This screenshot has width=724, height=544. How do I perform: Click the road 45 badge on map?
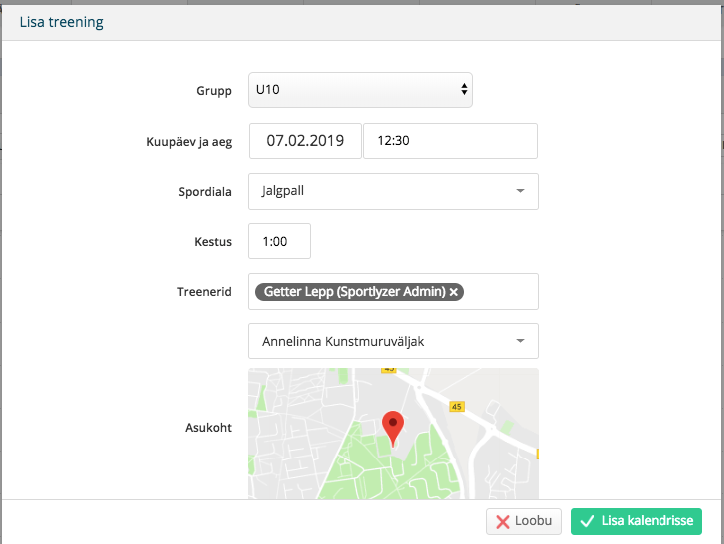point(457,407)
